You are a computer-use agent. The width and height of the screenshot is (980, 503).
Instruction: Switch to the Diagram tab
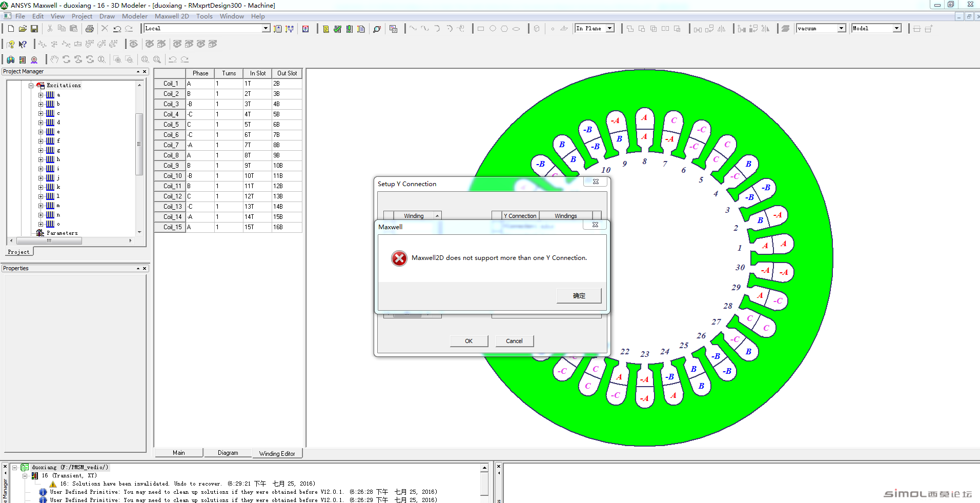click(228, 453)
